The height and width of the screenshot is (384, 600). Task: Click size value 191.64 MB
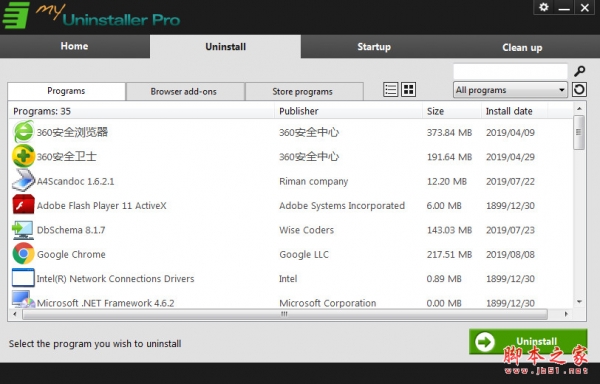(449, 157)
